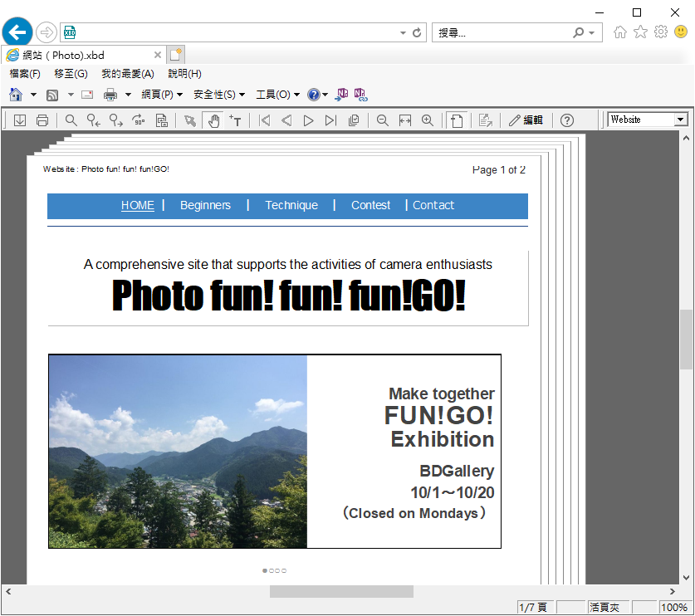Open the 網頁(P) dropdown menu
The height and width of the screenshot is (616, 695).
click(162, 95)
